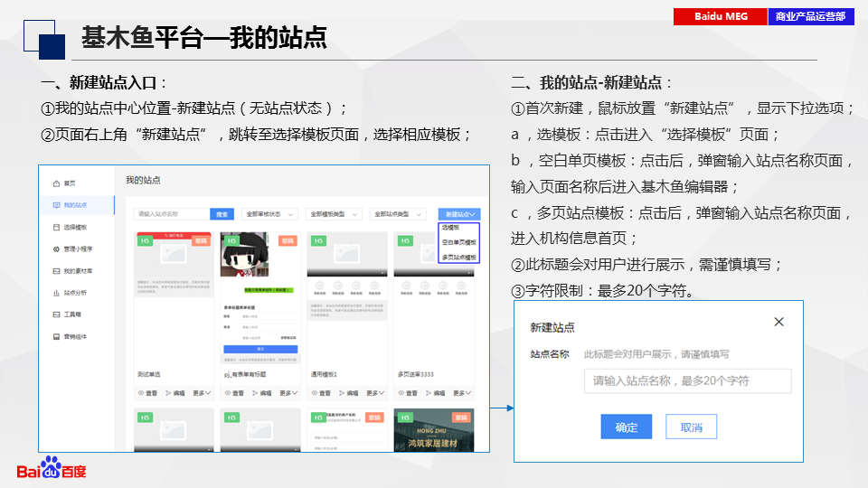Screen dimensions: 868x488
Task: Click the eye icon under 通用模板1
Action: click(315, 393)
